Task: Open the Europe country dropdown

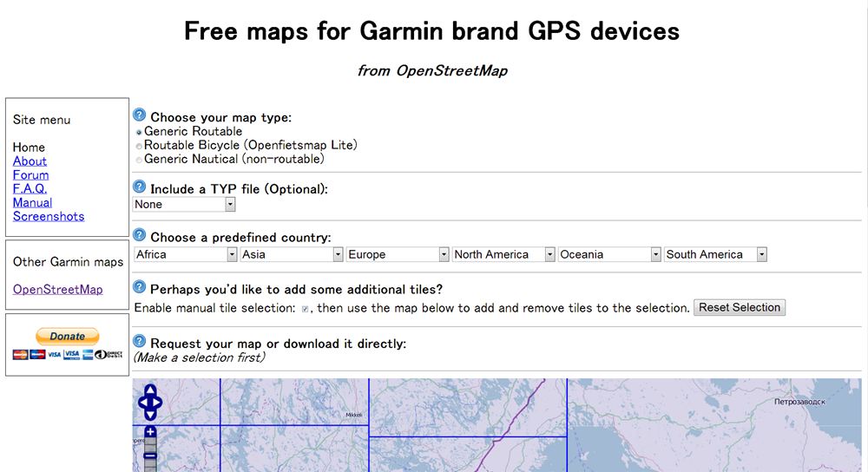Action: [x=398, y=254]
